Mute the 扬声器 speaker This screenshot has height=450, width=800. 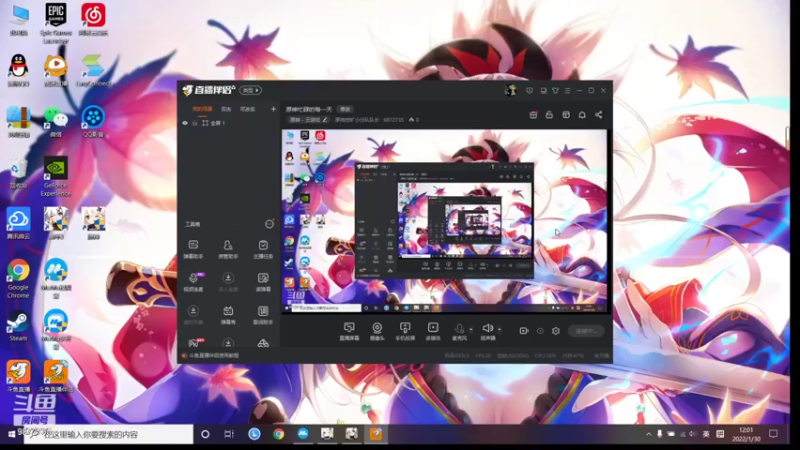488,331
